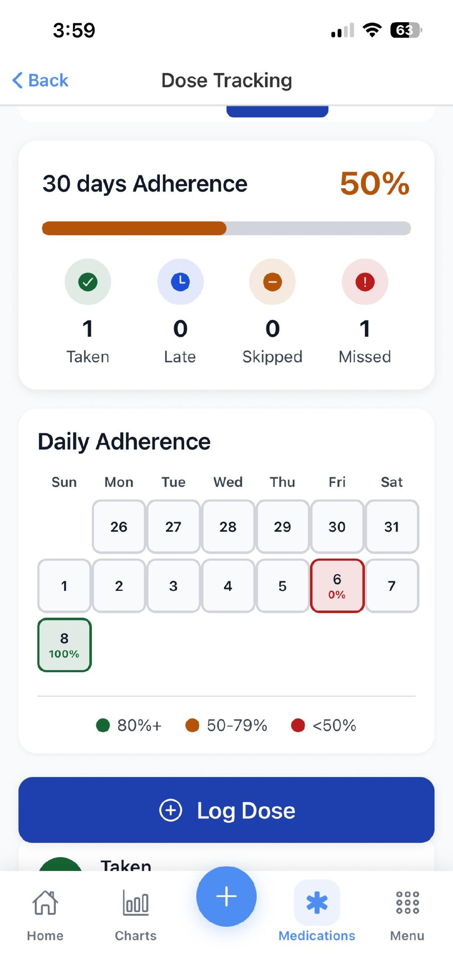Tap the green 80%+ legend dot
This screenshot has width=453, height=980.
pyautogui.click(x=103, y=725)
